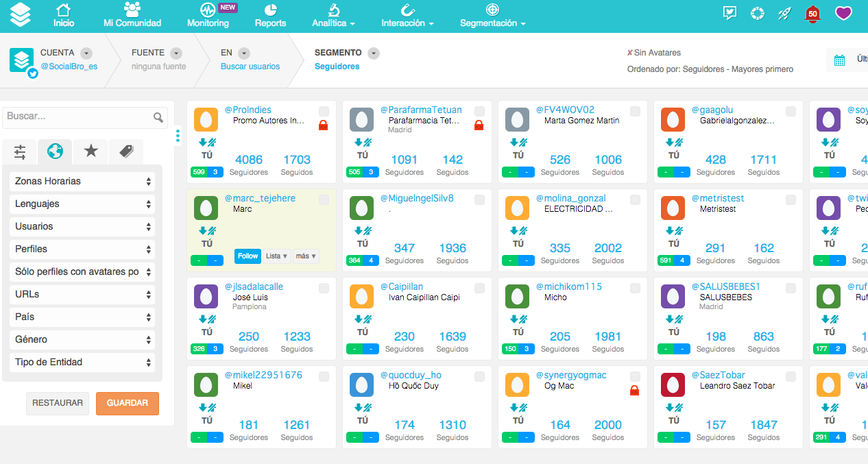Click the vertical dots panel handle
Screen dimensions: 868x464
click(x=178, y=136)
